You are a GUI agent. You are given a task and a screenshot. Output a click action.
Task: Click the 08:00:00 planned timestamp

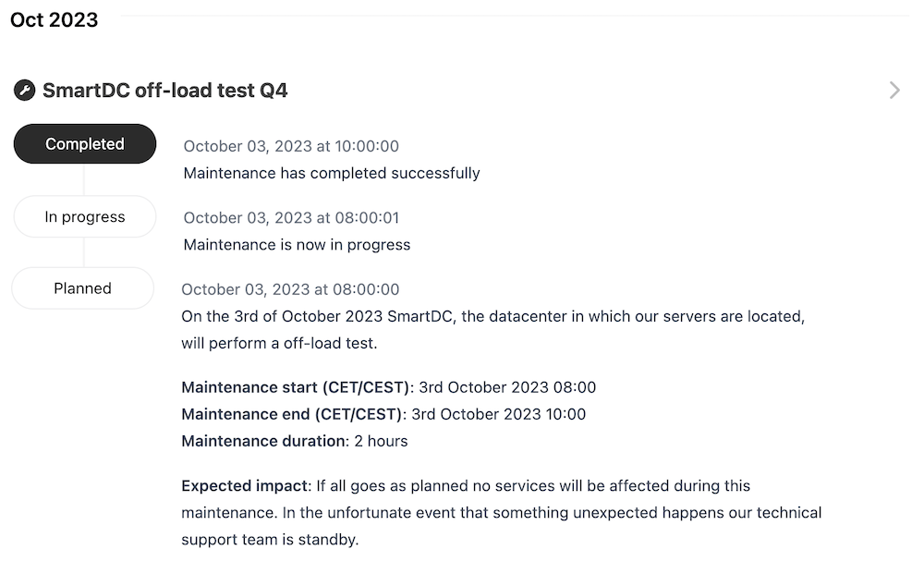tap(290, 290)
